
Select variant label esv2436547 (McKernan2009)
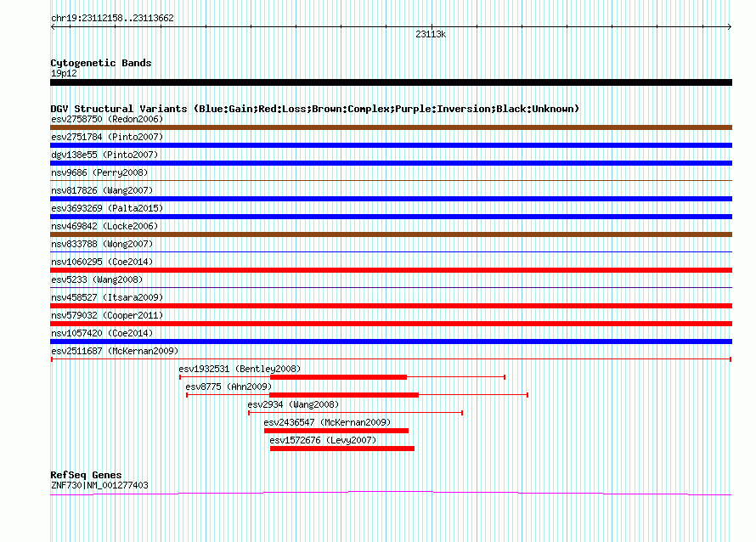[x=327, y=422]
